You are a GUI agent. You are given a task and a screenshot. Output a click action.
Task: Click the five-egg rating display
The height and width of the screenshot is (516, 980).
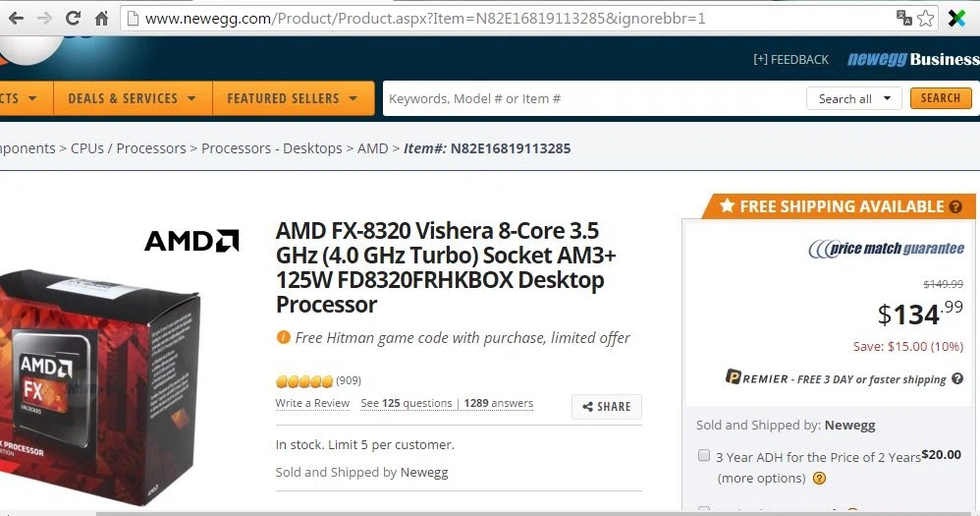click(304, 381)
